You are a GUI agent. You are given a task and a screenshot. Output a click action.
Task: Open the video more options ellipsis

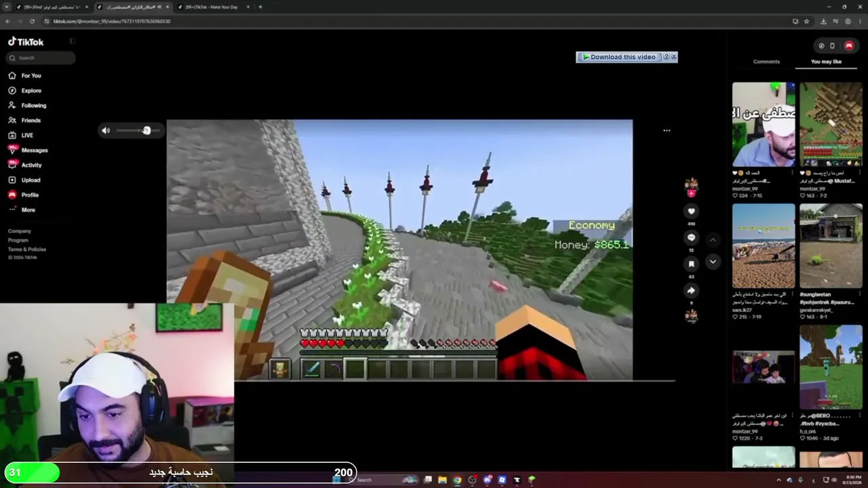coord(667,130)
